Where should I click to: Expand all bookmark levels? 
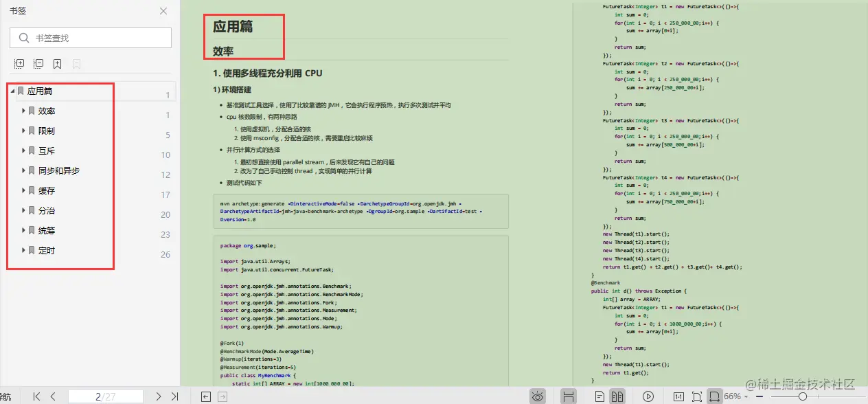(19, 63)
